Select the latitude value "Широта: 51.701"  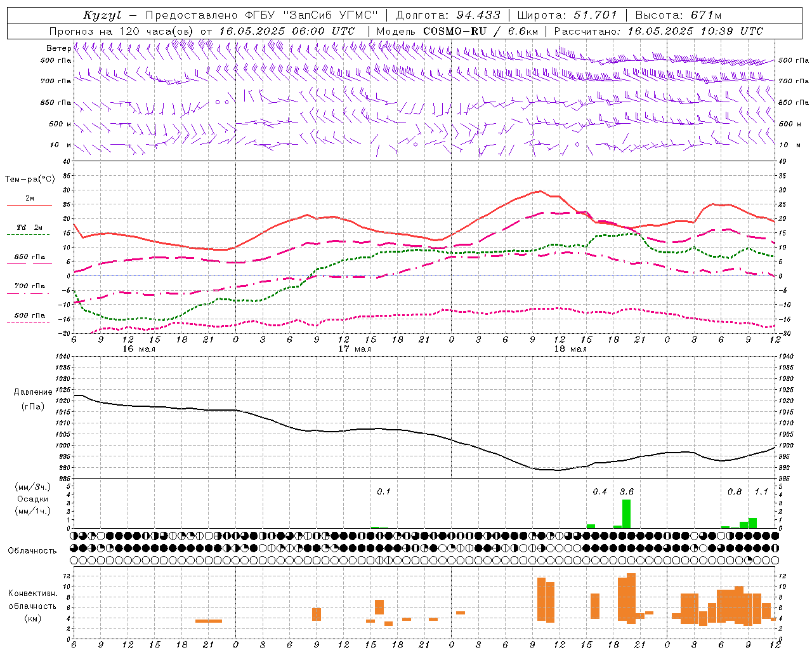[567, 15]
